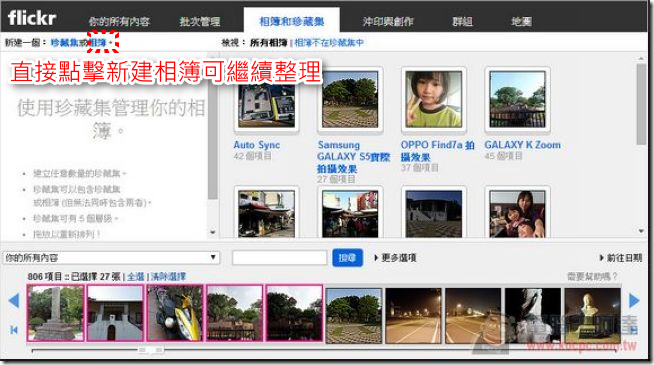Open the crowded market street album thumbnail

[350, 213]
